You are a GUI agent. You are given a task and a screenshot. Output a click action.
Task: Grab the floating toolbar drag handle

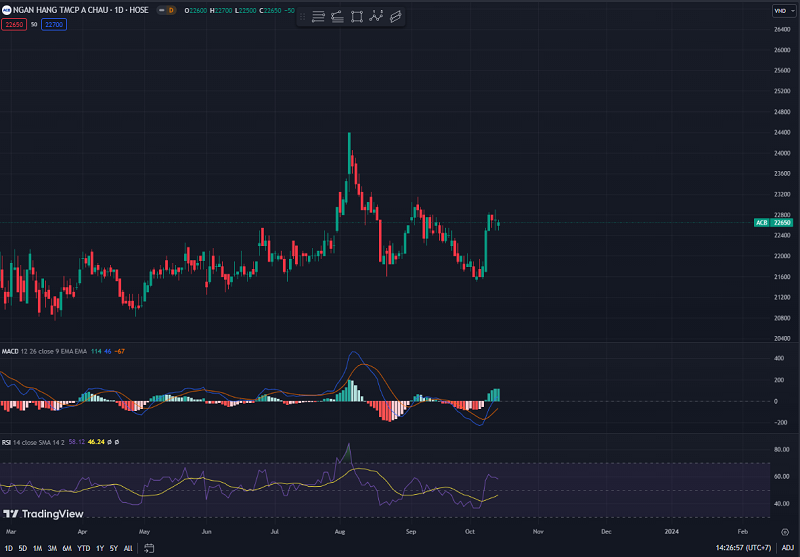pos(302,16)
